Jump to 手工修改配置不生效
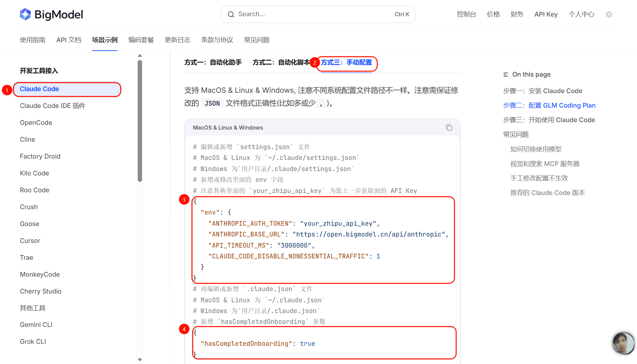Viewport: 637px width, 364px height. coord(539,178)
